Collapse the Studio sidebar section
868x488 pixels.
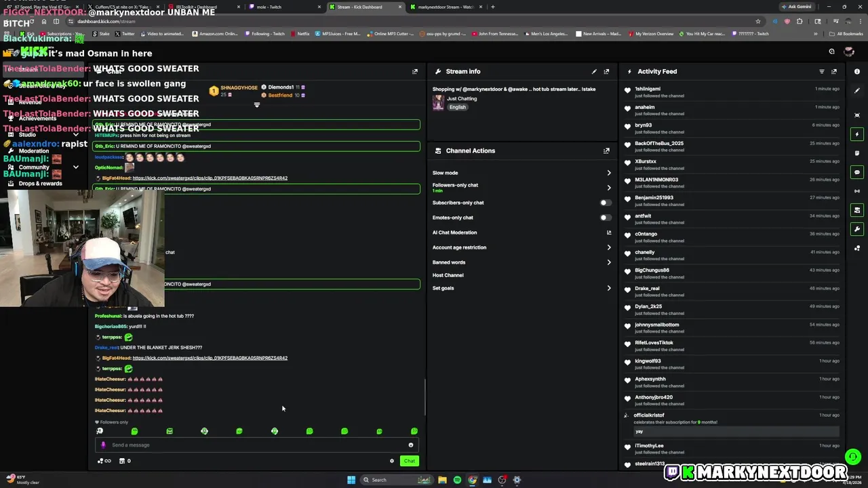pos(75,135)
